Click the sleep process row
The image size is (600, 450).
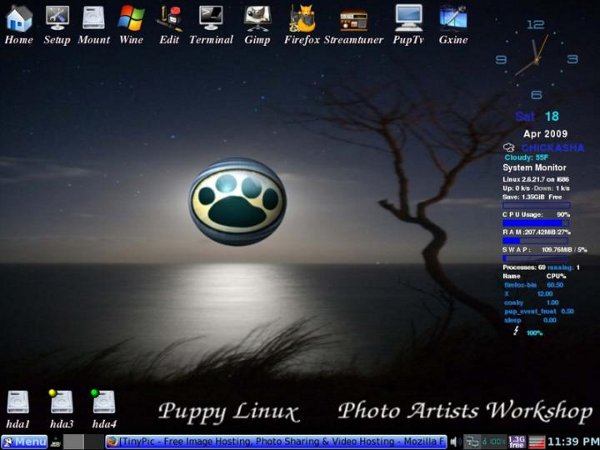pyautogui.click(x=530, y=320)
